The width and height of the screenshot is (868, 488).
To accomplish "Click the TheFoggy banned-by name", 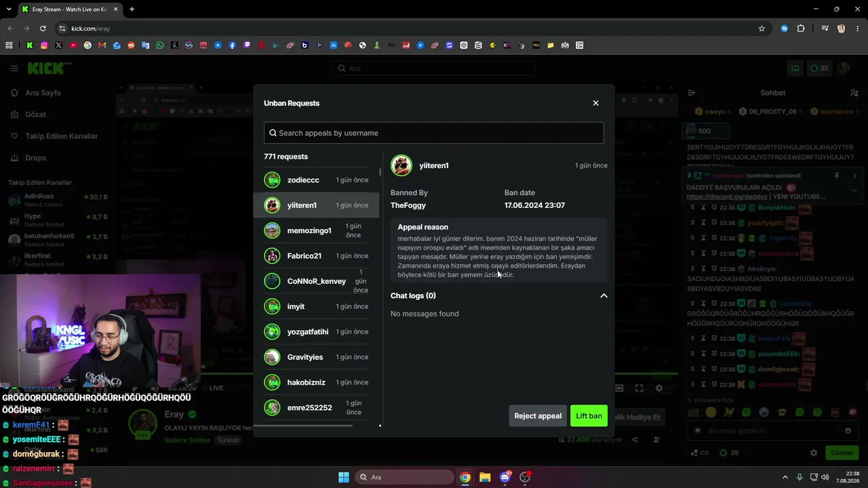I will tap(408, 205).
